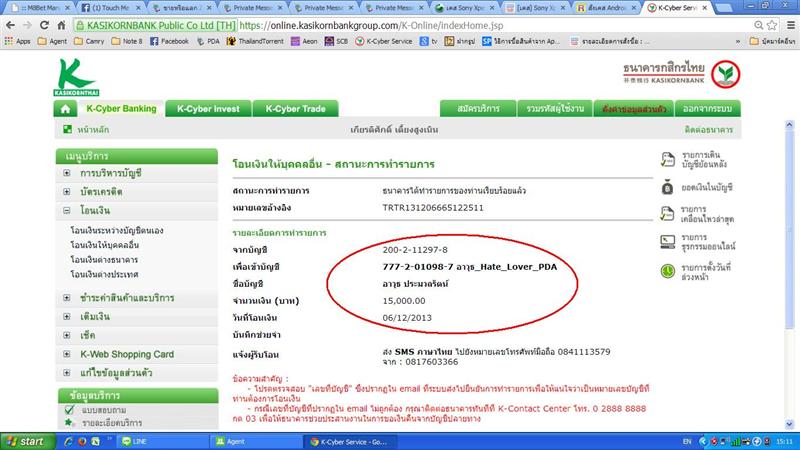Expand the การบริหารบัญชี menu
This screenshot has width=800, height=450.
pyautogui.click(x=67, y=173)
